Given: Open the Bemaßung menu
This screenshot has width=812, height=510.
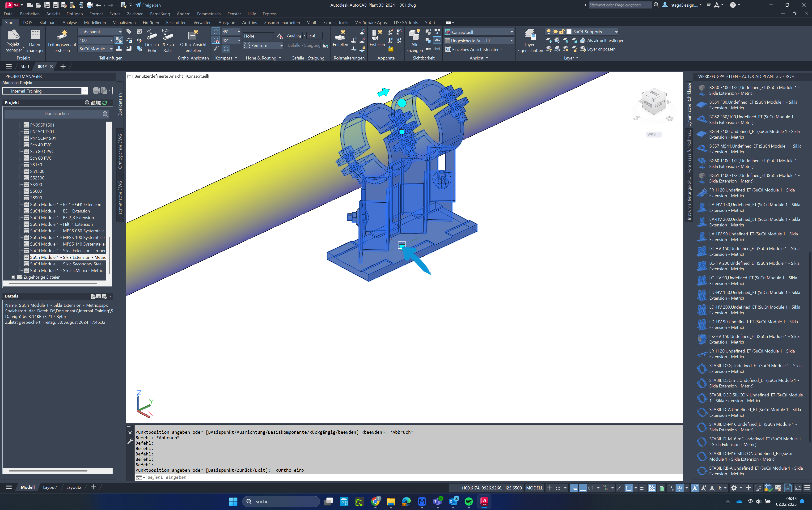Looking at the screenshot, I should [x=160, y=14].
